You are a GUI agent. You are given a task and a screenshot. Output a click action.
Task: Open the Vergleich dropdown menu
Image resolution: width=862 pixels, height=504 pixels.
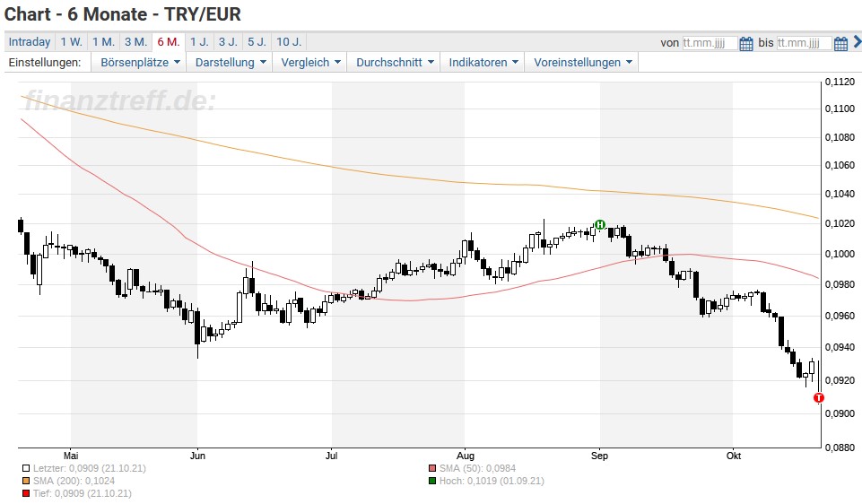(310, 63)
